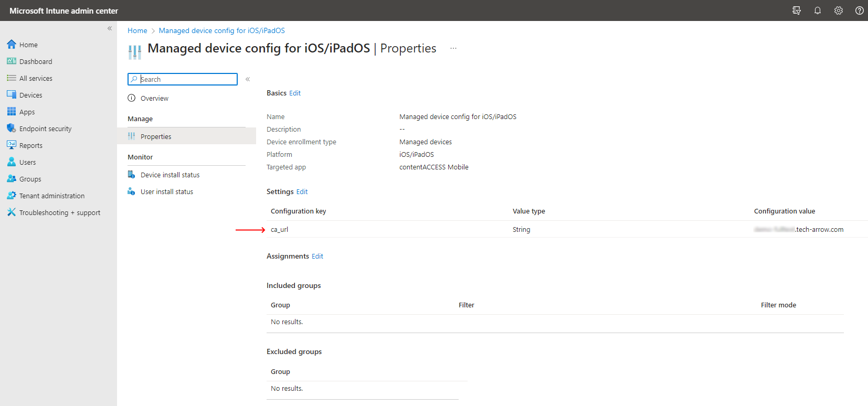The height and width of the screenshot is (406, 868).
Task: Open the notifications bell
Action: tap(818, 10)
